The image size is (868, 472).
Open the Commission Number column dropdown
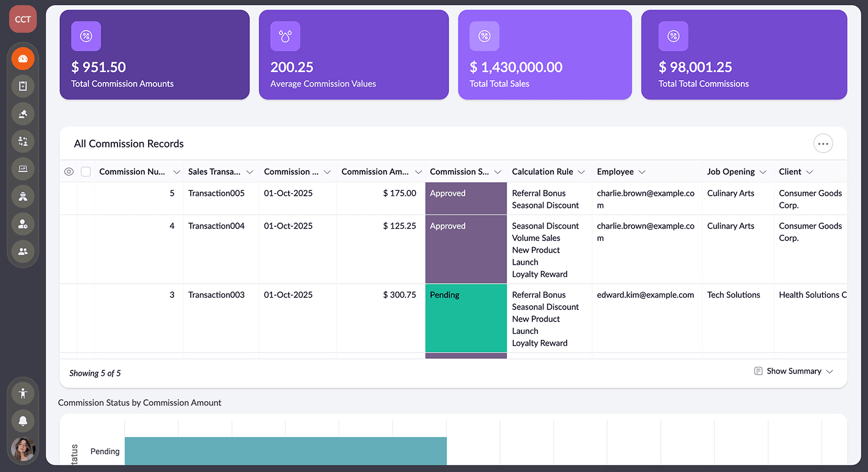pyautogui.click(x=177, y=172)
